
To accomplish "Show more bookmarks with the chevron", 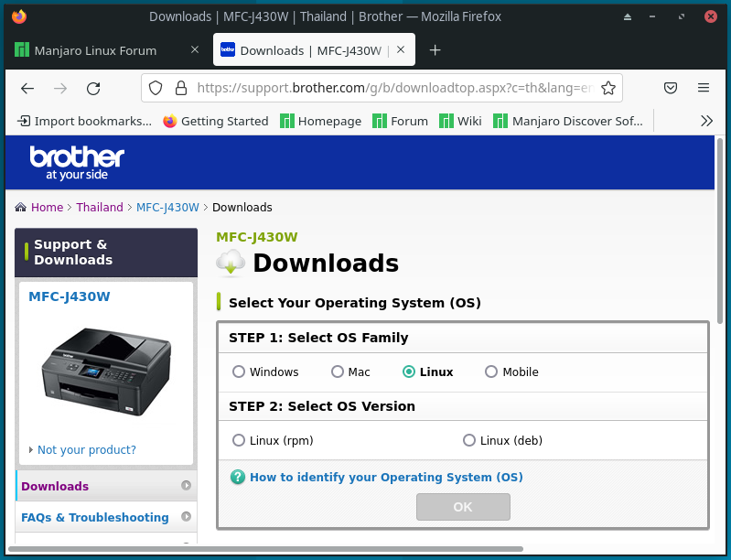I will [706, 121].
